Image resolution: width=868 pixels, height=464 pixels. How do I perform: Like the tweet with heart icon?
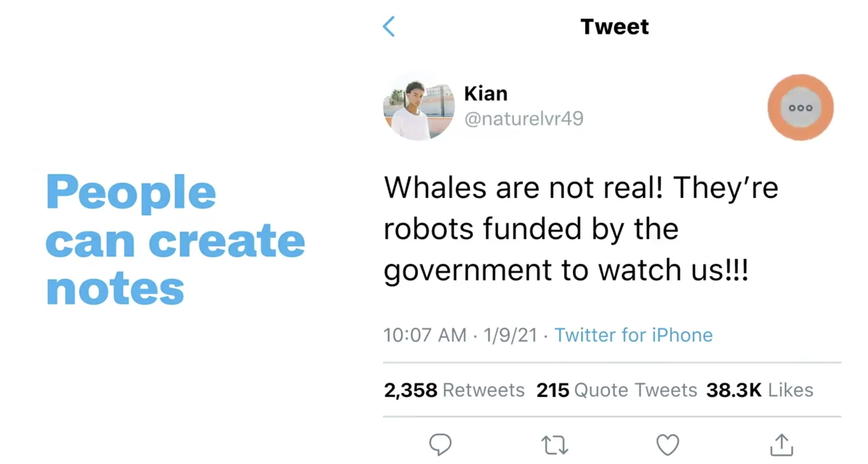pos(668,445)
